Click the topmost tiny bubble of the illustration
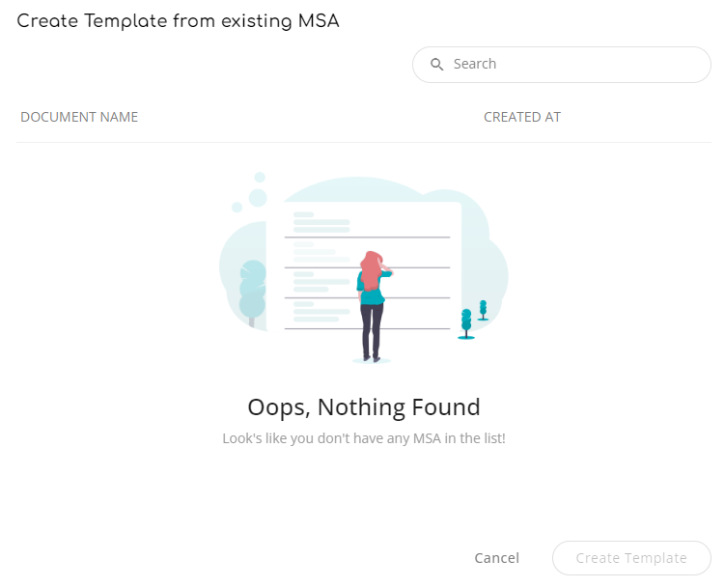 click(260, 177)
